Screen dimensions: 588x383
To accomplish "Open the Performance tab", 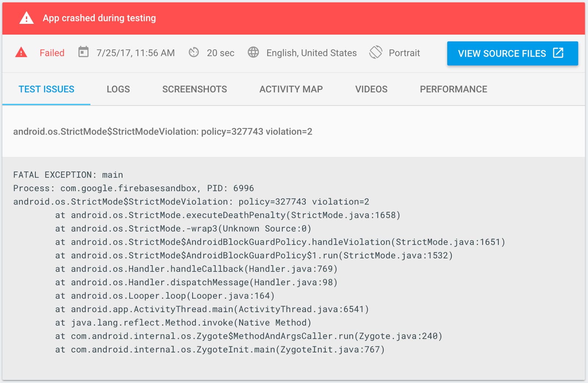I will [x=453, y=89].
